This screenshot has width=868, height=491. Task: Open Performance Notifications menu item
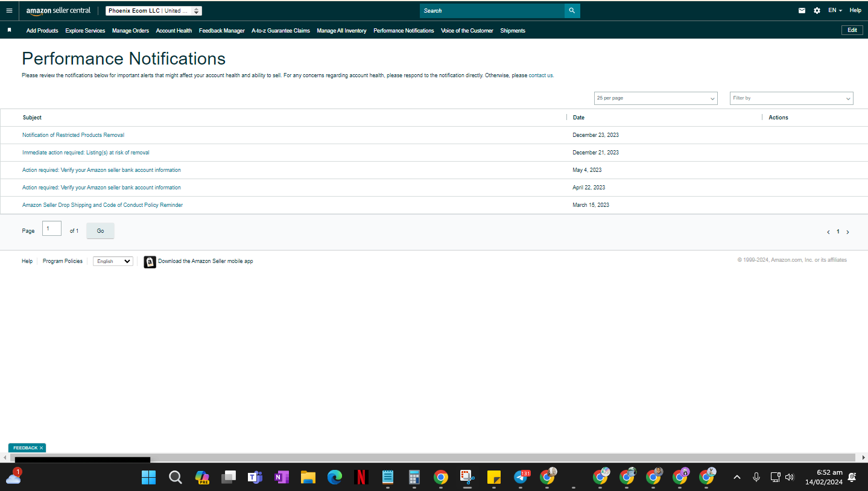point(404,31)
